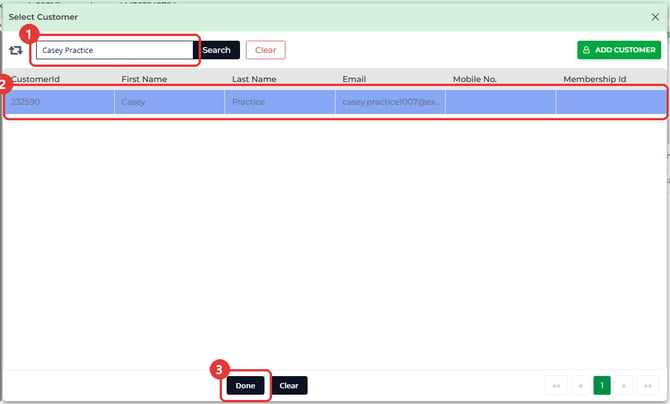
Task: Click the First Name column header
Action: (144, 79)
